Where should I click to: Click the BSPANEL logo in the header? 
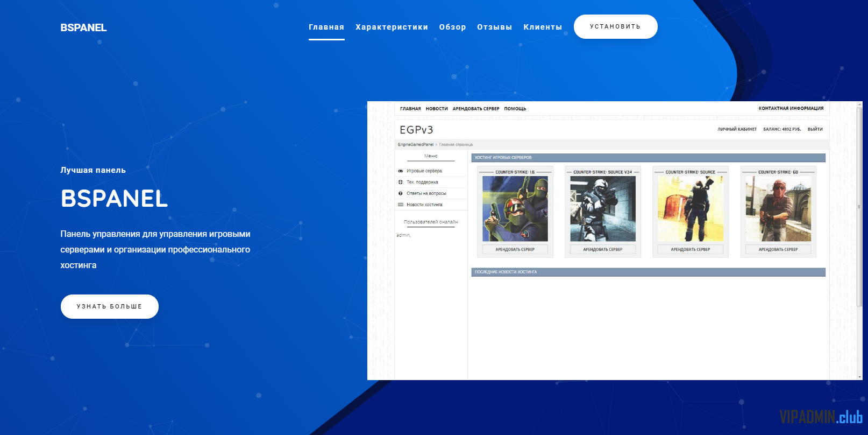[83, 27]
